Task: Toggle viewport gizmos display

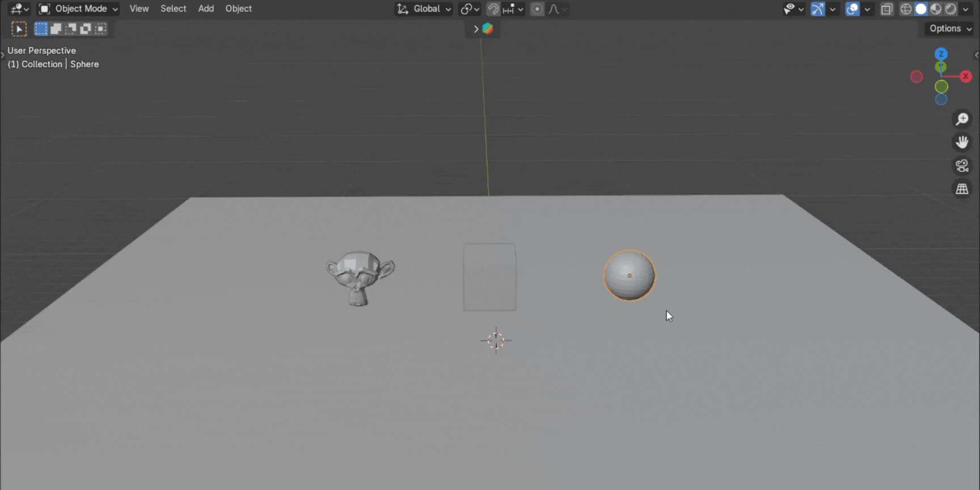Action: (x=817, y=9)
